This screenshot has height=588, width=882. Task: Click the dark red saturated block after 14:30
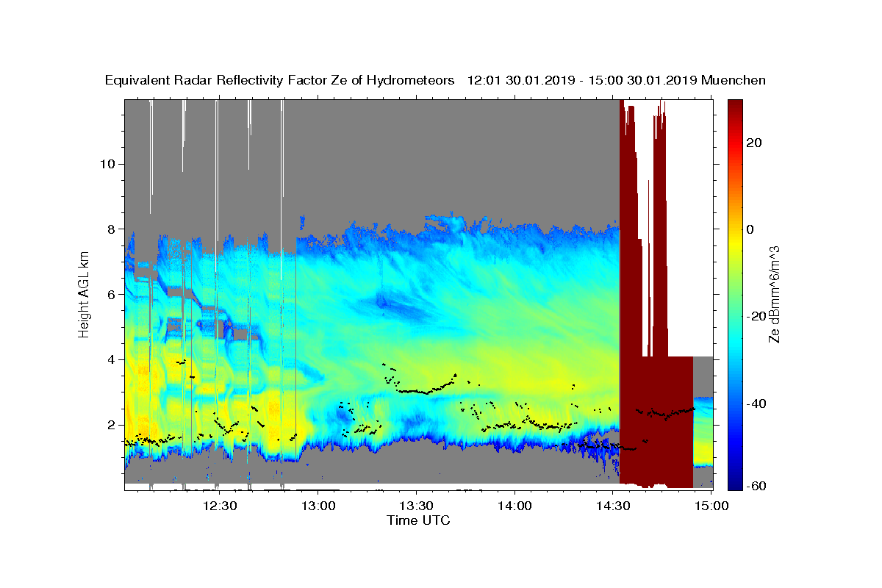pyautogui.click(x=656, y=423)
